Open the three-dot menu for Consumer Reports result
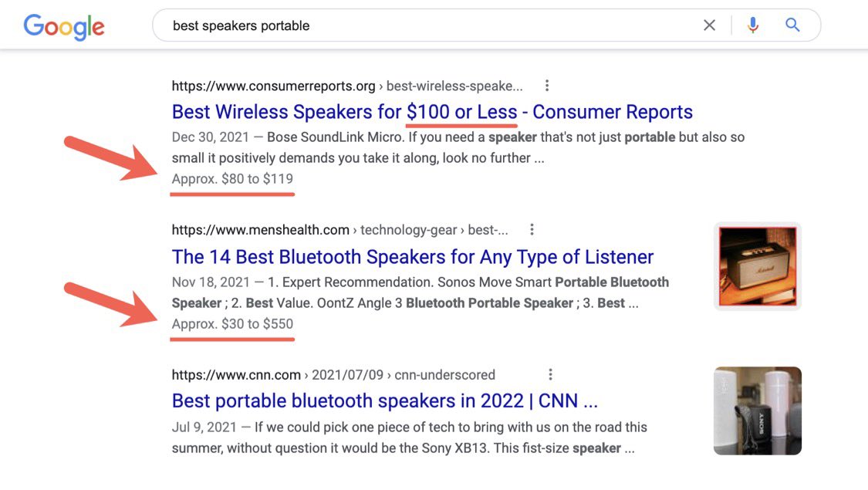The width and height of the screenshot is (868, 490). (547, 85)
